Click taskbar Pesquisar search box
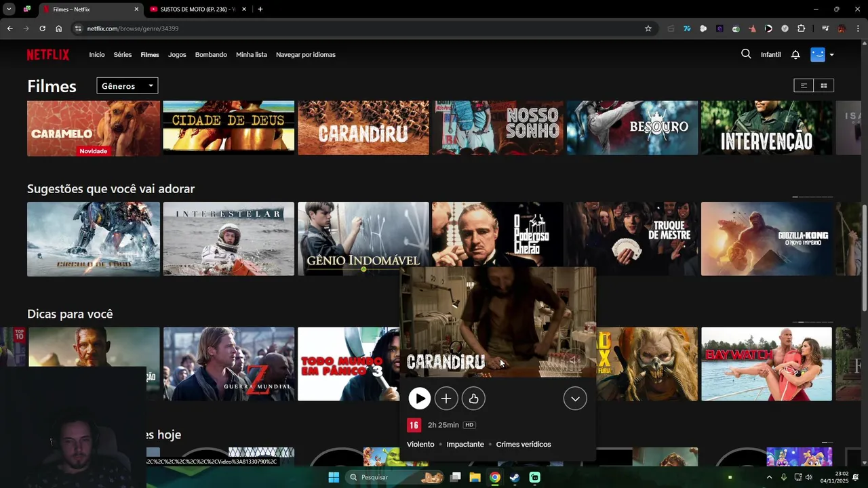The width and height of the screenshot is (868, 488). point(395,477)
